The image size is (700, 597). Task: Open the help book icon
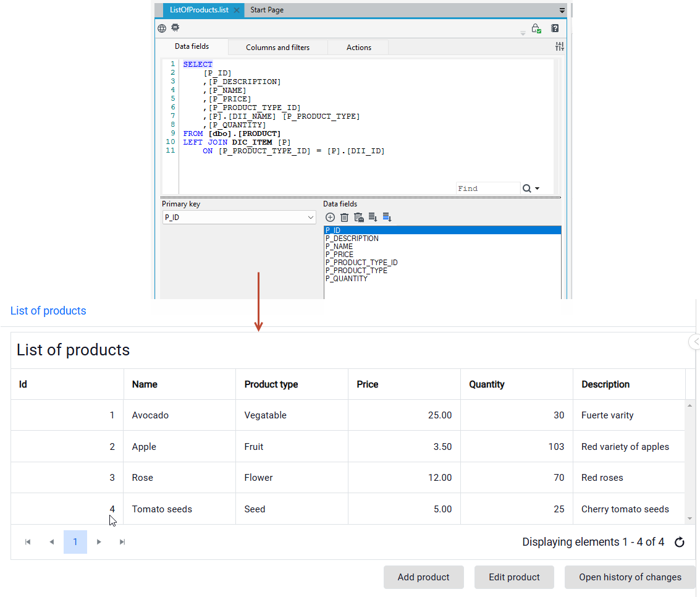(x=554, y=28)
